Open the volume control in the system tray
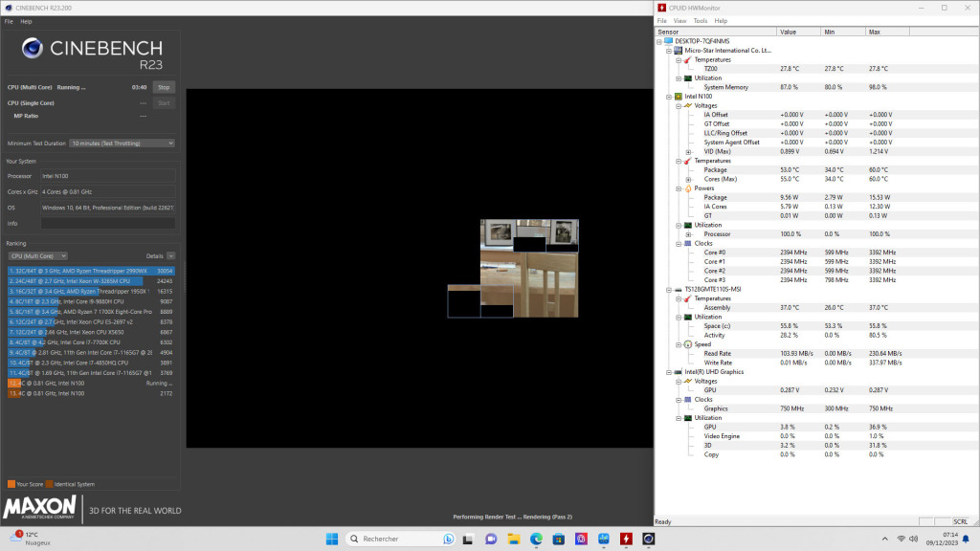Image resolution: width=980 pixels, height=551 pixels. point(914,540)
